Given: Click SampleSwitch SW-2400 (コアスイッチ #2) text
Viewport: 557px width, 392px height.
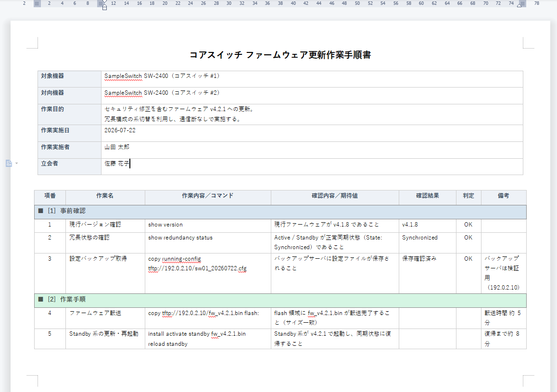Looking at the screenshot, I should (162, 93).
